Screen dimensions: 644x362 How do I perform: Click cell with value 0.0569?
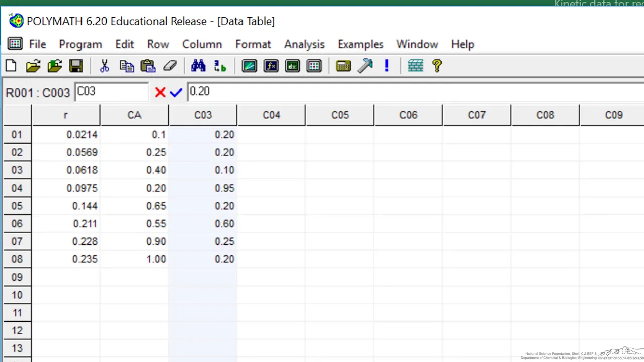pos(66,152)
